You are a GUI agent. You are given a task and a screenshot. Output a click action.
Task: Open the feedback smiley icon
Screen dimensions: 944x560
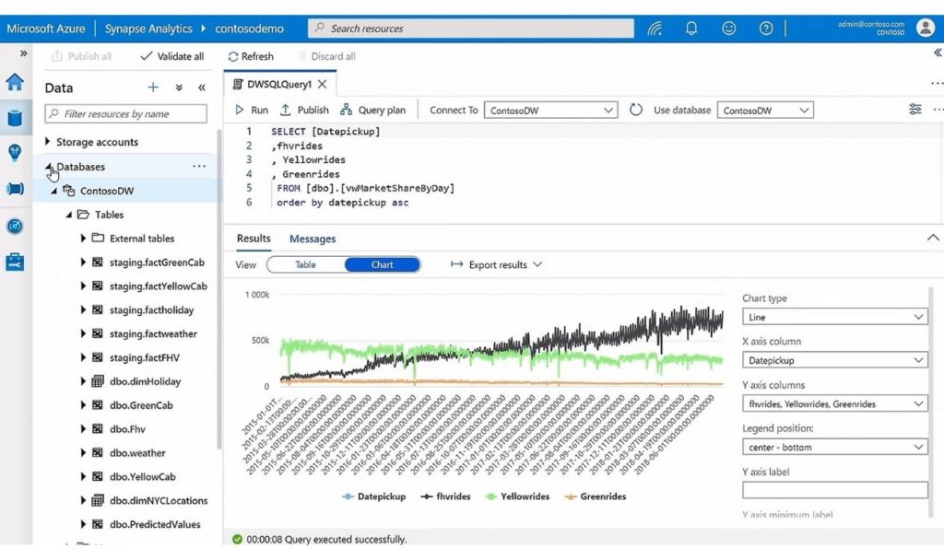click(x=728, y=29)
